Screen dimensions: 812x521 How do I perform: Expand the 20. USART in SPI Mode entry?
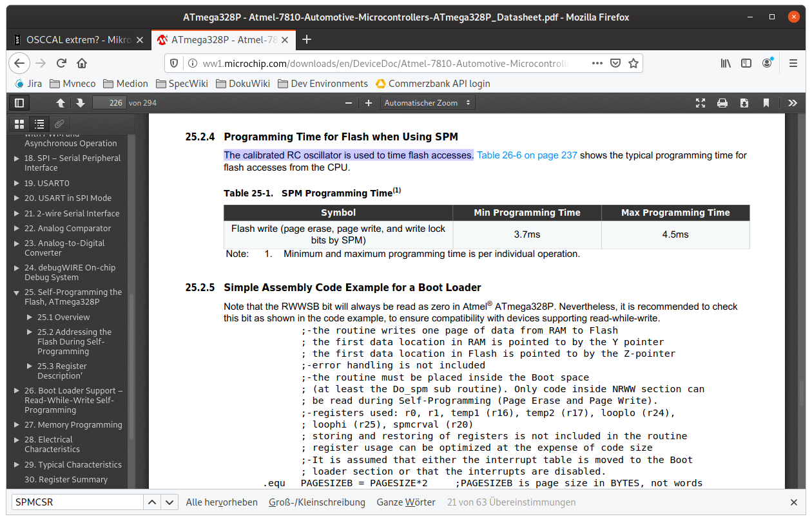coord(17,198)
